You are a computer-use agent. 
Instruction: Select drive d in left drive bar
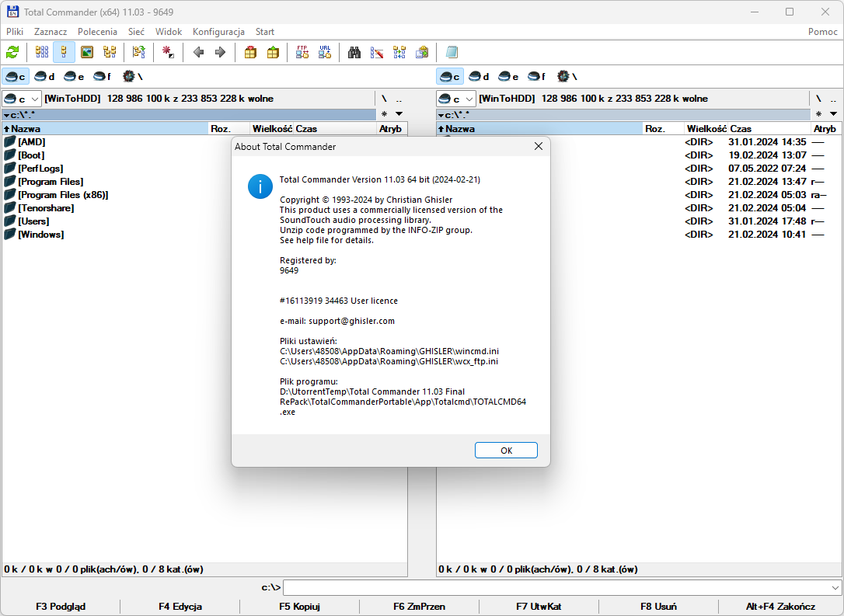pos(44,76)
